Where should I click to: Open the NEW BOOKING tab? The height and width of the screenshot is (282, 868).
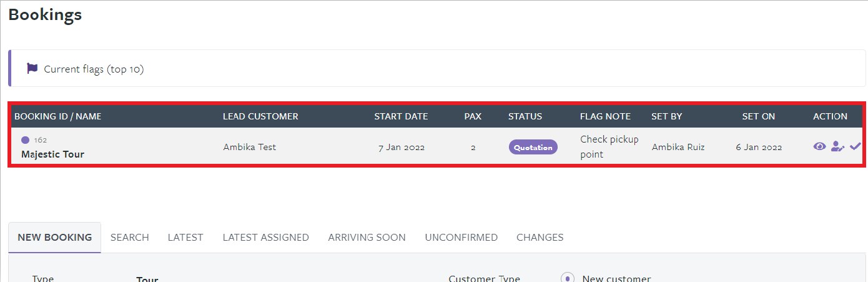pos(55,238)
